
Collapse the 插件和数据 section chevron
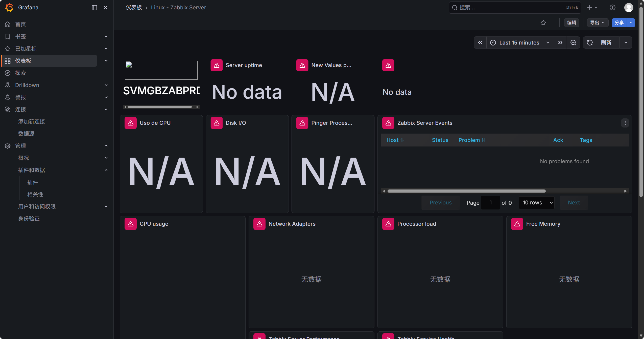[106, 170]
